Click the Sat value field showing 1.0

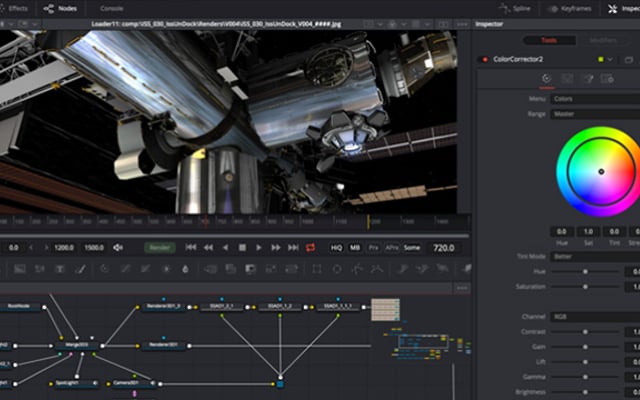pyautogui.click(x=588, y=232)
